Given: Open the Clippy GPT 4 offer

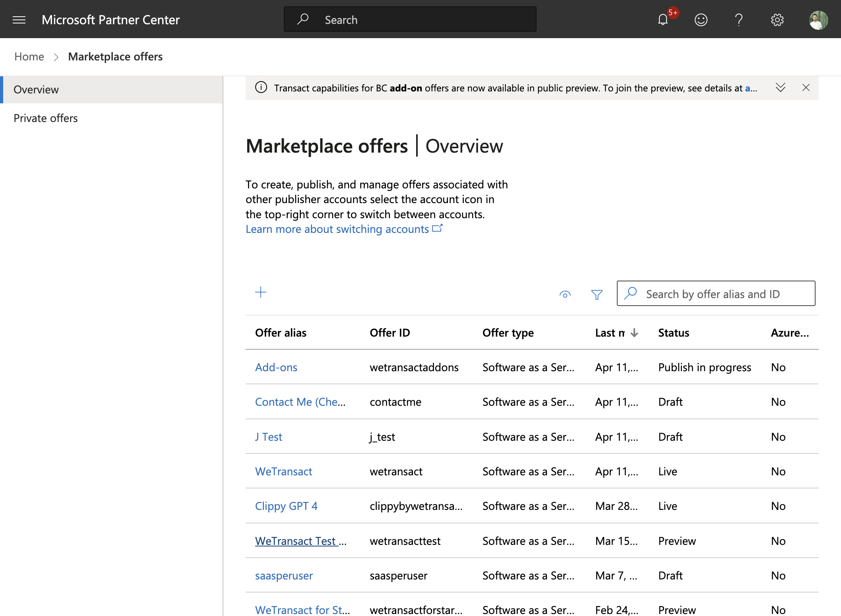Looking at the screenshot, I should [286, 506].
